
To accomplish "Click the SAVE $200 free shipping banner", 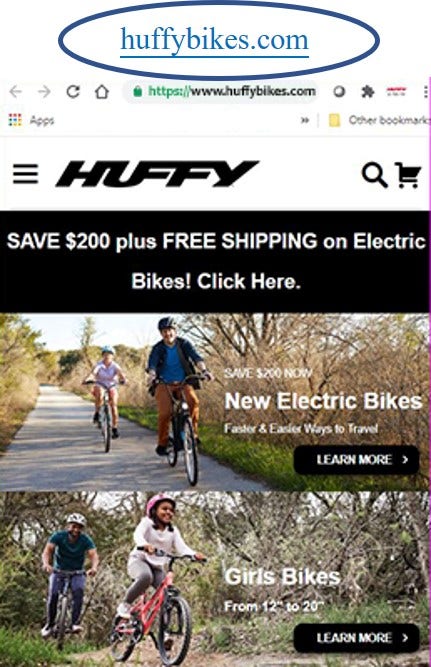I will 215,261.
